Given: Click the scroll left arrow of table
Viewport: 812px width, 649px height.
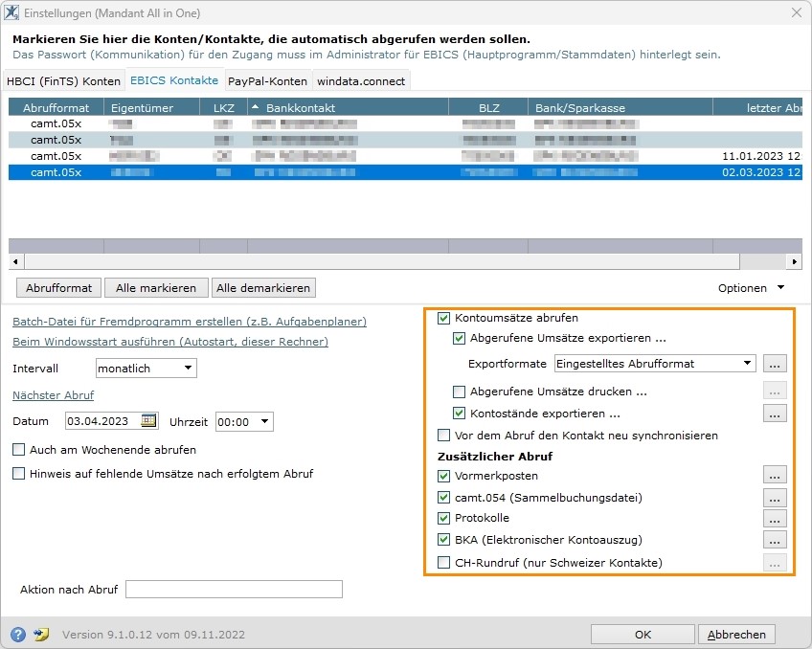Looking at the screenshot, I should 15,262.
